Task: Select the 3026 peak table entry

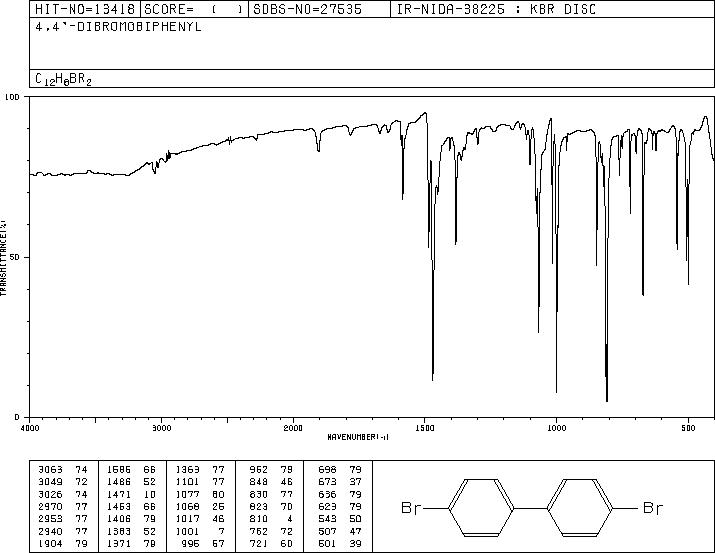Action: [50, 494]
